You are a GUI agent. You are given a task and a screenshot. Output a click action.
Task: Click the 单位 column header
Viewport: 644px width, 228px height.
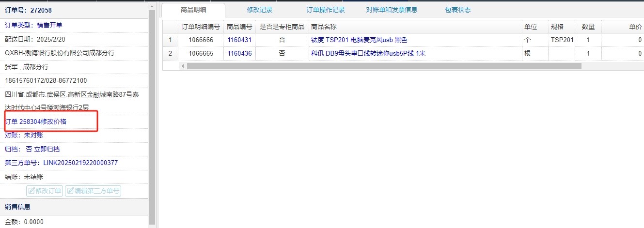535,27
